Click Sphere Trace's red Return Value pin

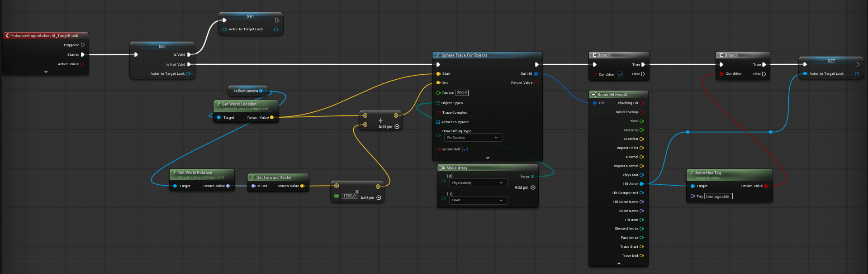(536, 82)
